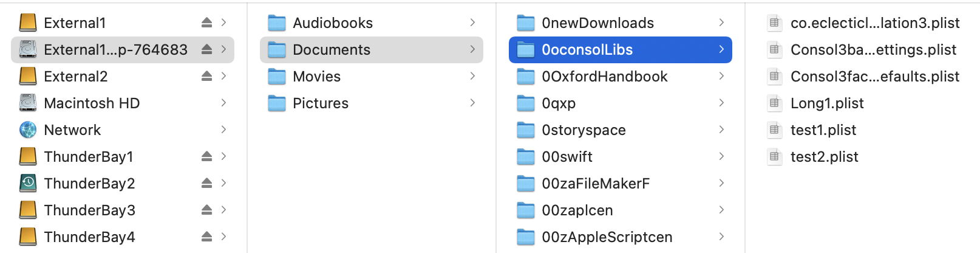Eject the External1...p-764683 volume

[206, 49]
